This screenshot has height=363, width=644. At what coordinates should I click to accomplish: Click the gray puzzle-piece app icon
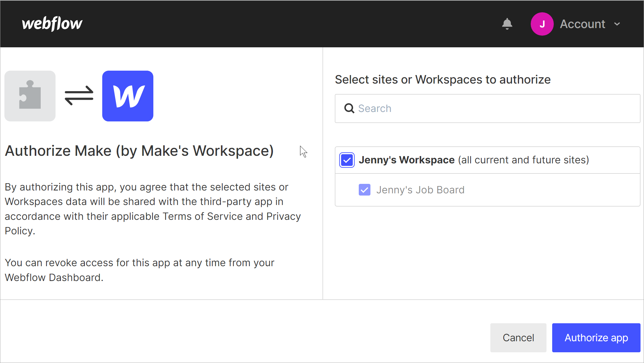pyautogui.click(x=30, y=96)
